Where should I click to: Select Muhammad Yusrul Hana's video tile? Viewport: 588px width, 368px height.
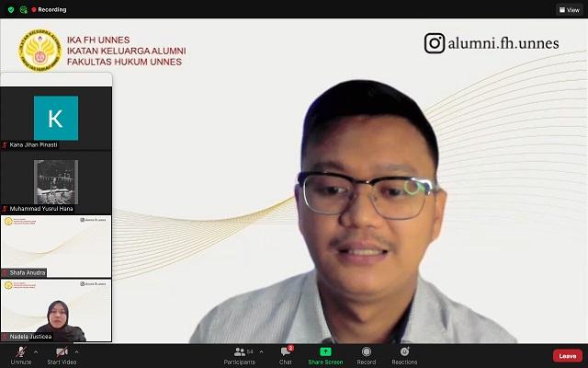pos(56,182)
